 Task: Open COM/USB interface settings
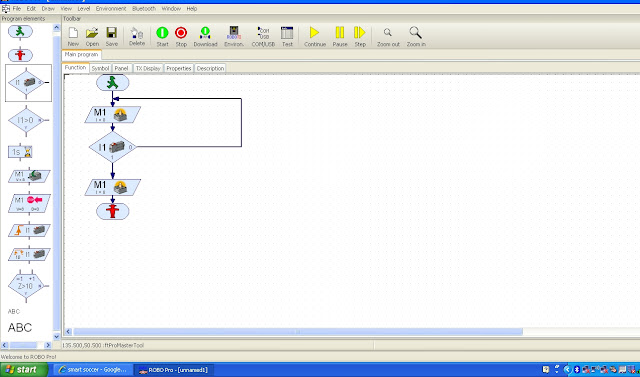263,36
